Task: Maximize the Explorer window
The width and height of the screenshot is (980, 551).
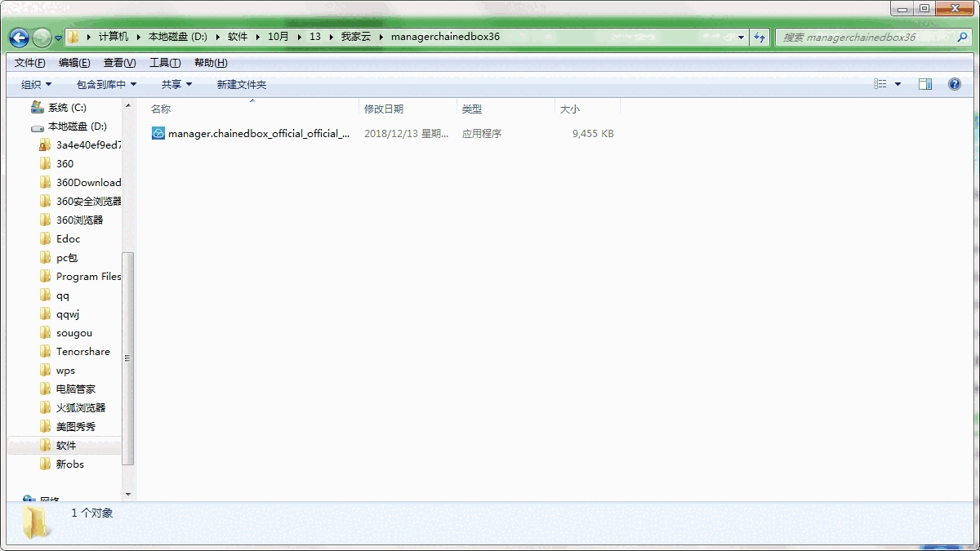Action: pyautogui.click(x=924, y=8)
